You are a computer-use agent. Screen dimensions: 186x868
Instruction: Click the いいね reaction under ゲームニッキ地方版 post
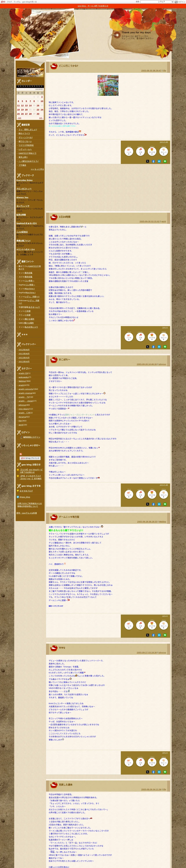[129, 625]
